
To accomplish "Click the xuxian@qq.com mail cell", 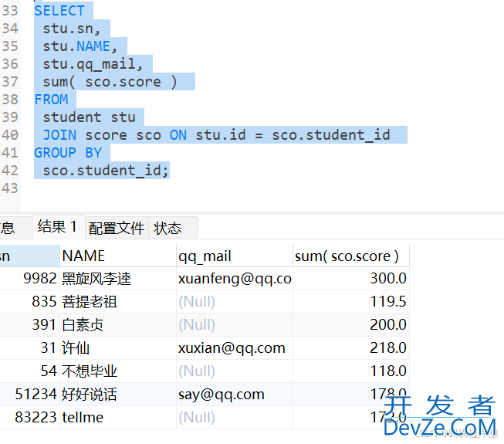I will tap(235, 348).
